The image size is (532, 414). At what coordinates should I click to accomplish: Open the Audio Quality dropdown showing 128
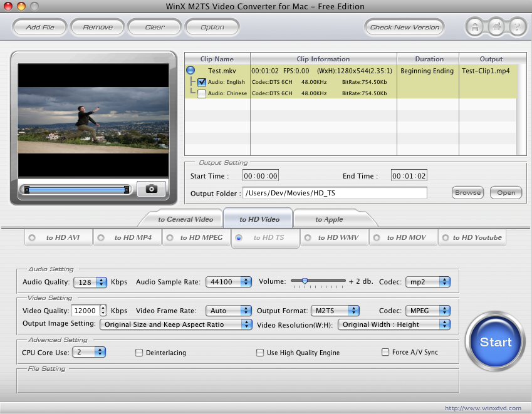pos(90,282)
